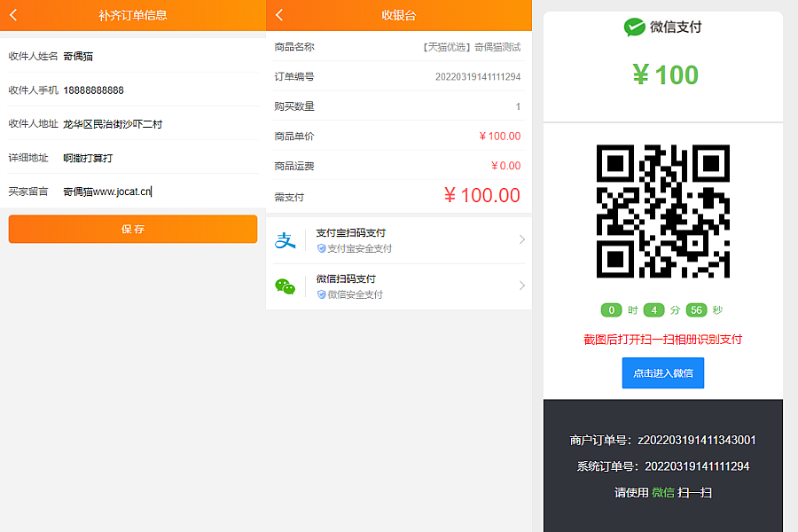Go back from 补齐订单信息 page
Image resolution: width=798 pixels, height=532 pixels.
(13, 15)
